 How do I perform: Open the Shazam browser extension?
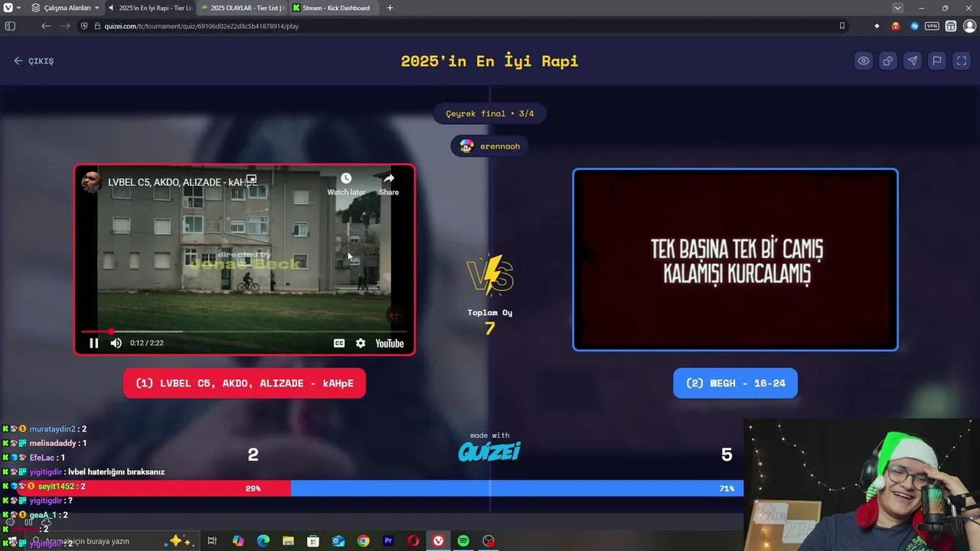pos(914,26)
